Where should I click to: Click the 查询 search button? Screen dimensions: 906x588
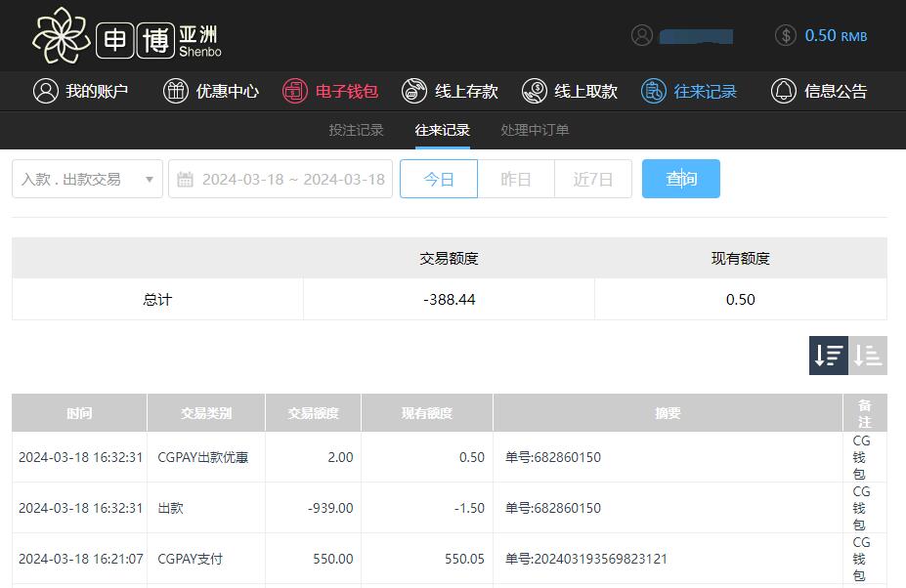(x=681, y=179)
